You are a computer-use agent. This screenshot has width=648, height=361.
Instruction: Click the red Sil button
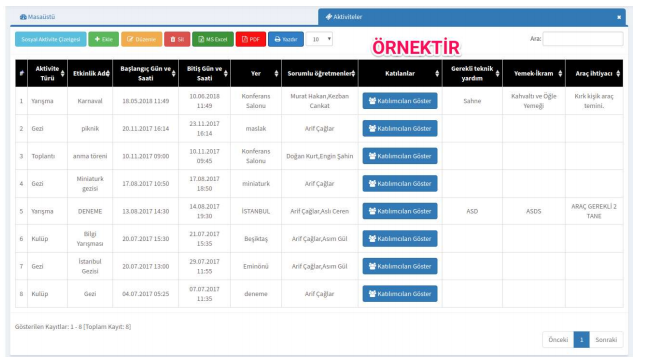(x=177, y=39)
